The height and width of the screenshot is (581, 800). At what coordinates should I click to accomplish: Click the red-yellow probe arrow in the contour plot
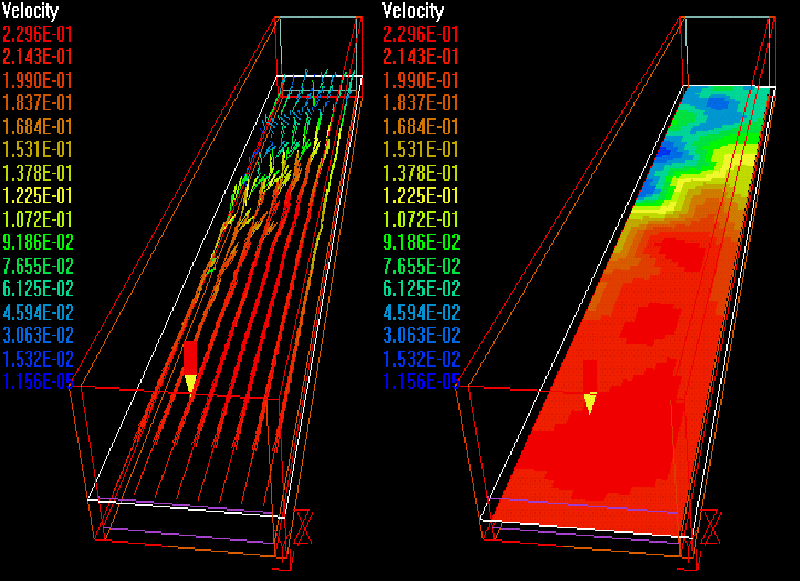(x=590, y=387)
